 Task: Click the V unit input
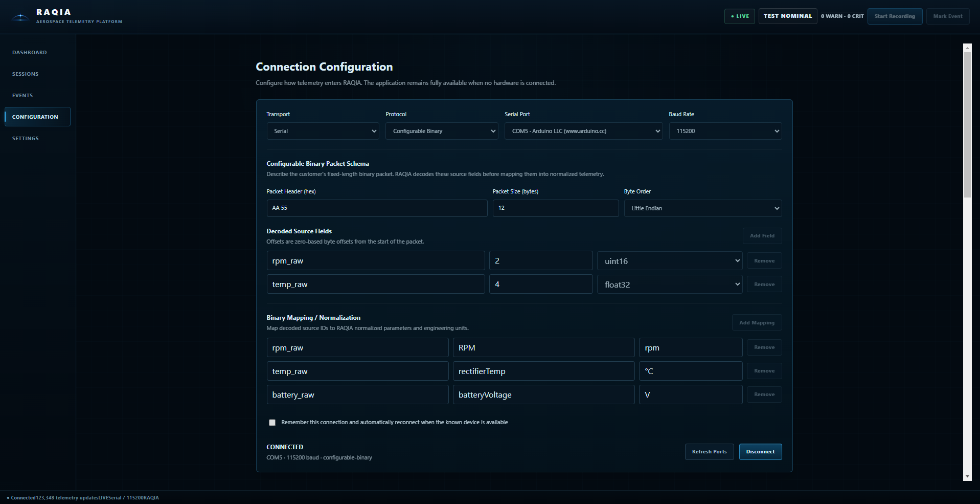pyautogui.click(x=691, y=395)
